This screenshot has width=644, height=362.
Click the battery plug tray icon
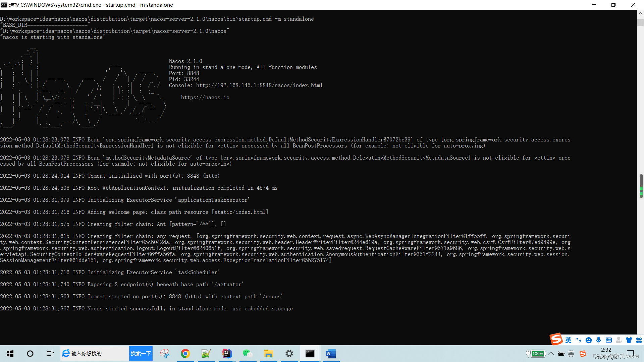pos(561,354)
